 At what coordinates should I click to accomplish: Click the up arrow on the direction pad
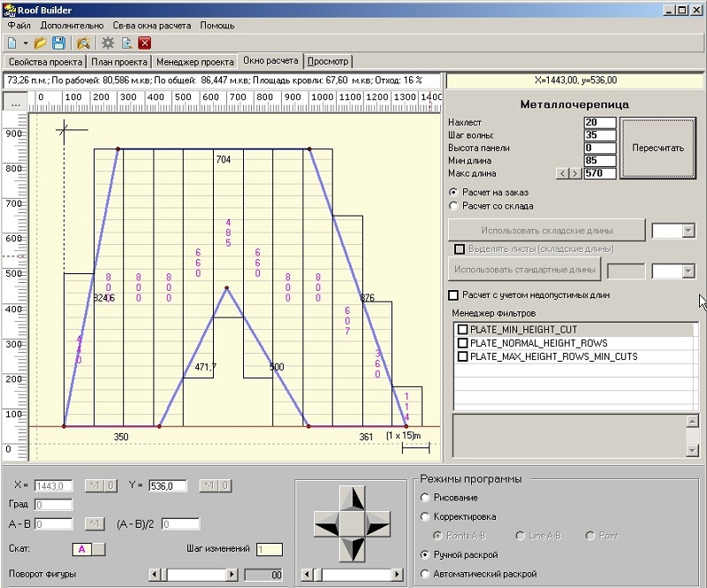tap(352, 498)
